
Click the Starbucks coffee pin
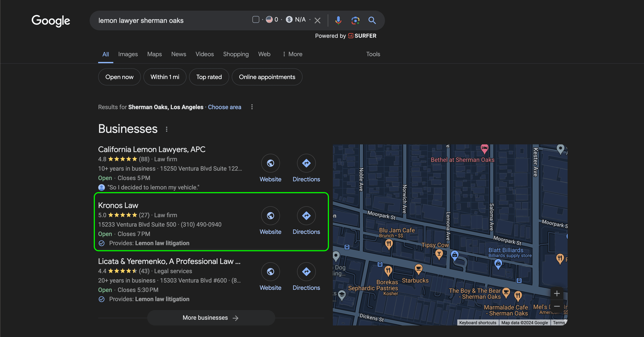(x=418, y=269)
